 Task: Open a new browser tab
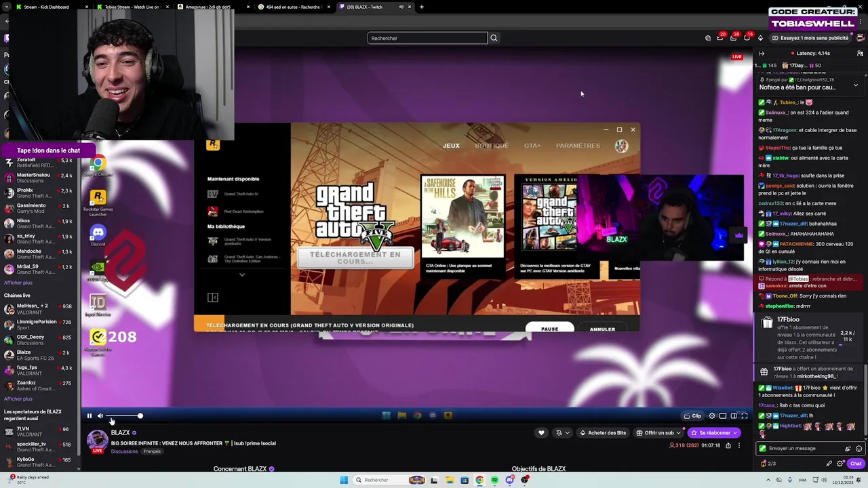(x=422, y=7)
